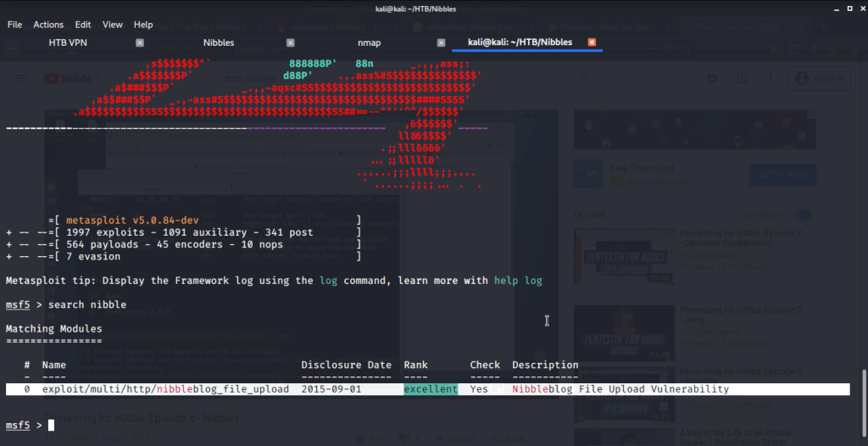Switch to the HTB VPN tab

pos(67,42)
